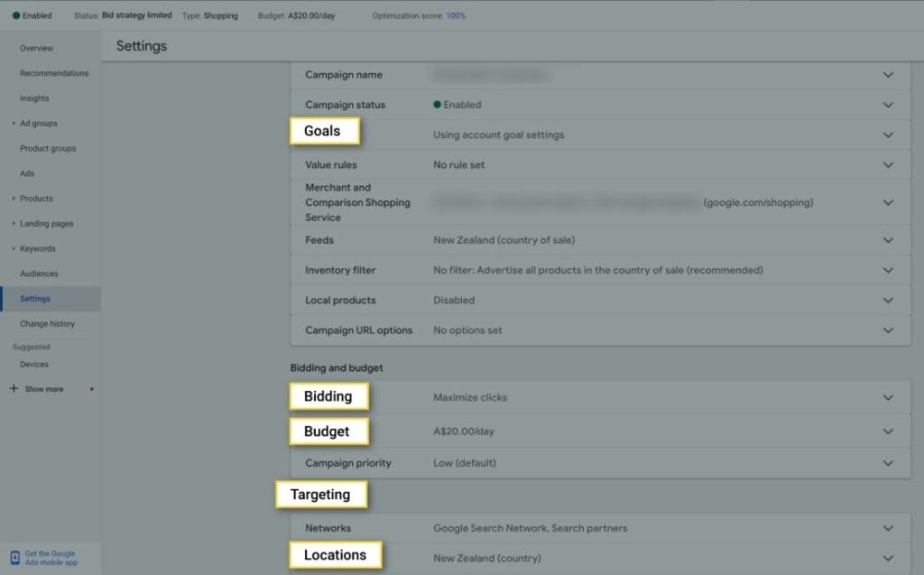Click the green Enabled status dot at top

tap(16, 16)
